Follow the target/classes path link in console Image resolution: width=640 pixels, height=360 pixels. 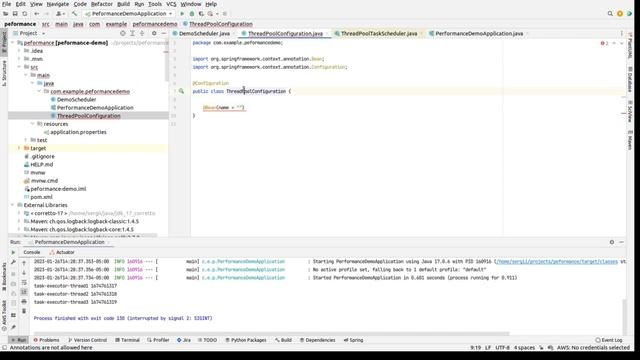pyautogui.click(x=557, y=261)
